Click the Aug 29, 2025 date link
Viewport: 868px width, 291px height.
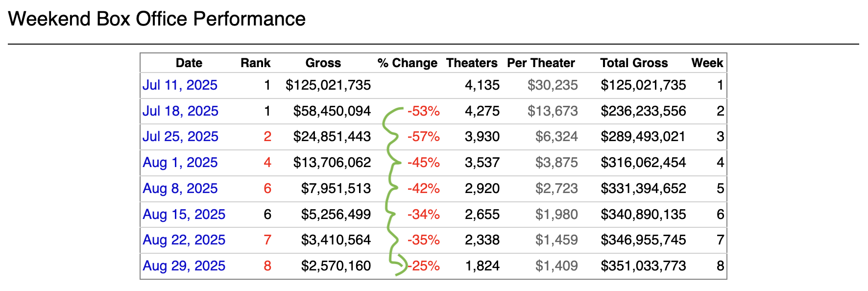click(184, 266)
